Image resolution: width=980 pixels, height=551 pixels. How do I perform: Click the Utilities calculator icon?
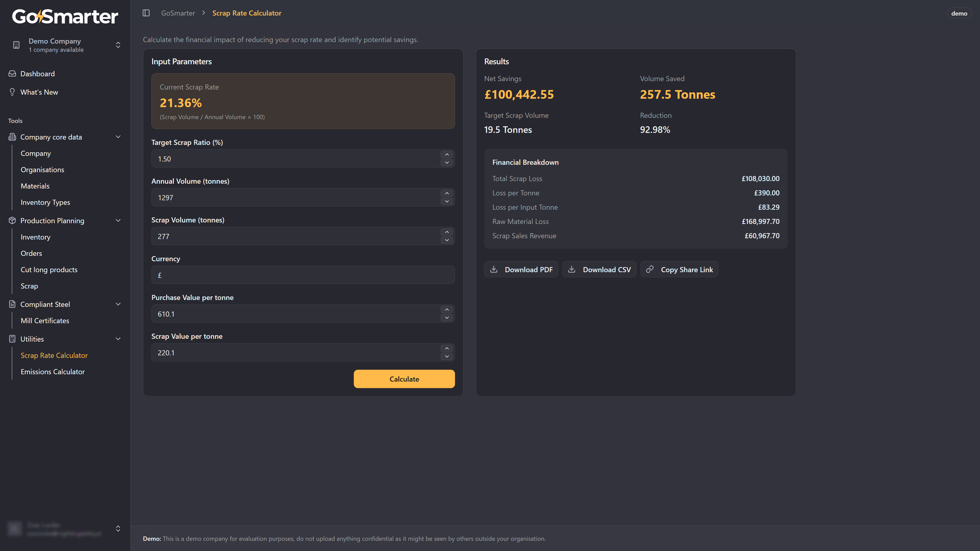(12, 339)
